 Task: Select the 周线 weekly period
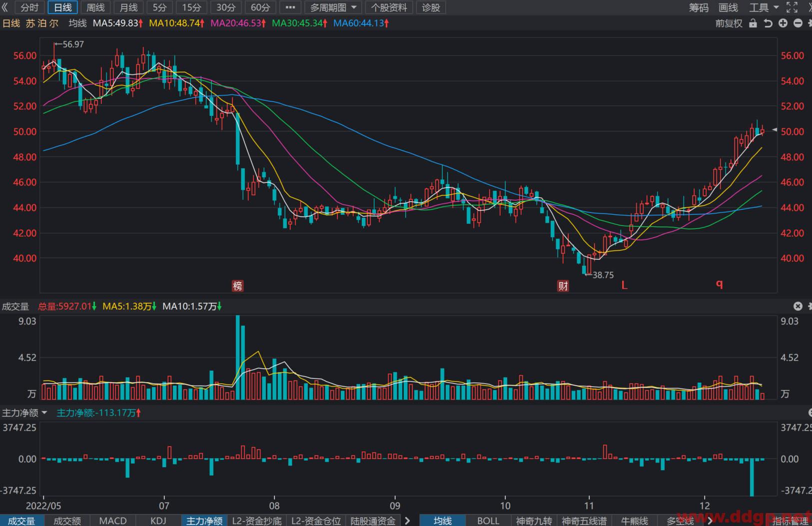[95, 7]
